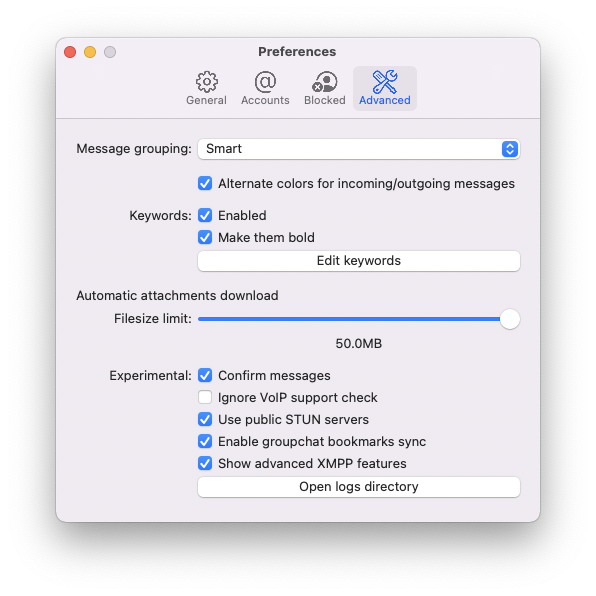
Task: Open the Accounts at-sign icon tab
Action: pos(265,88)
